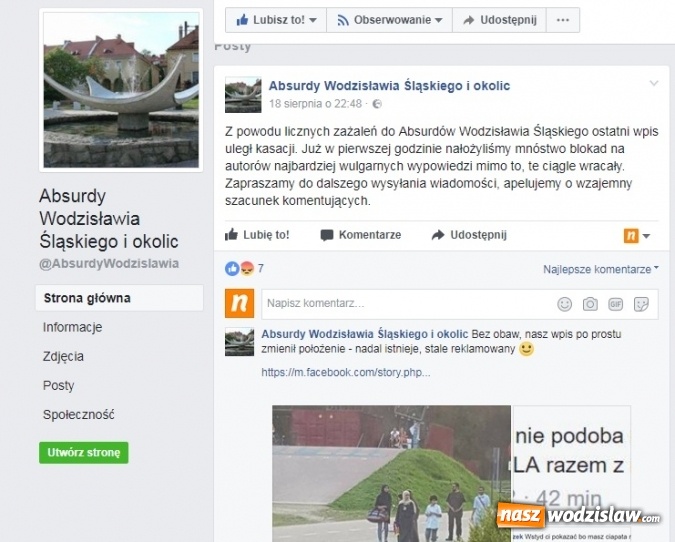Open commenter name Absurdy Wodzisławia Śląskiego i okolic
This screenshot has height=542, width=675.
(x=365, y=334)
